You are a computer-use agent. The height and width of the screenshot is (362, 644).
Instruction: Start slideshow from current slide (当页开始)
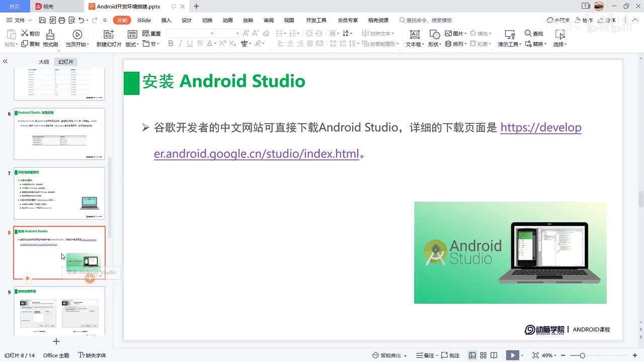point(77,38)
